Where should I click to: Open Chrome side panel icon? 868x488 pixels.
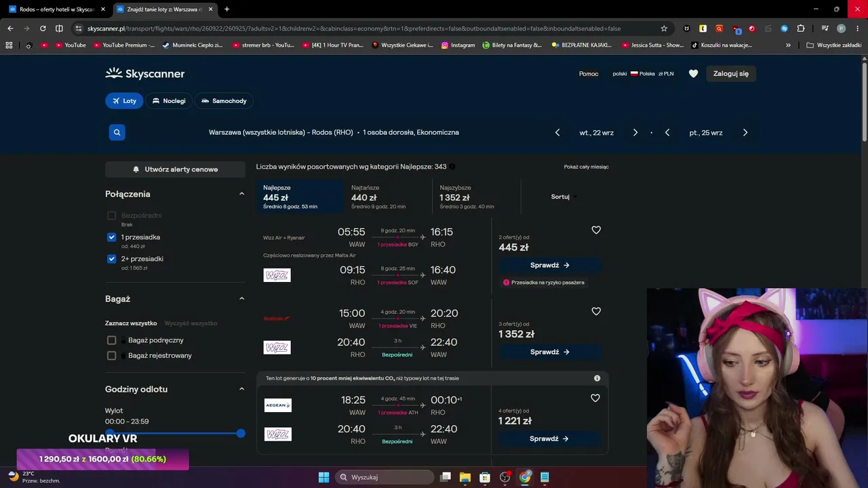point(59,28)
